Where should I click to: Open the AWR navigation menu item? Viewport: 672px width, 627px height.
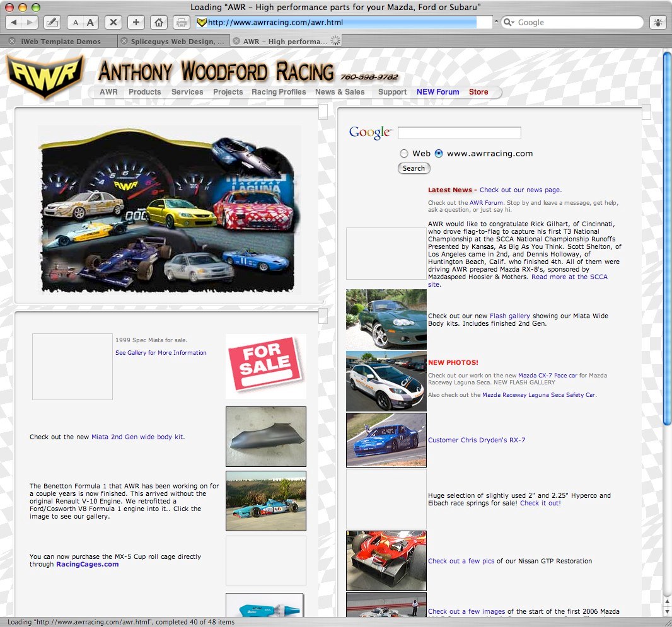click(108, 91)
